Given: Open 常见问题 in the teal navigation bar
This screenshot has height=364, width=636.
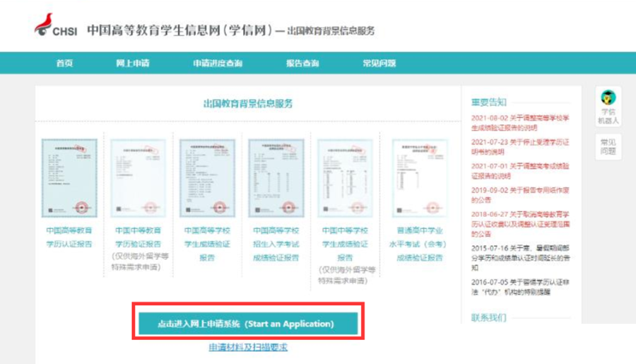Looking at the screenshot, I should (x=379, y=63).
